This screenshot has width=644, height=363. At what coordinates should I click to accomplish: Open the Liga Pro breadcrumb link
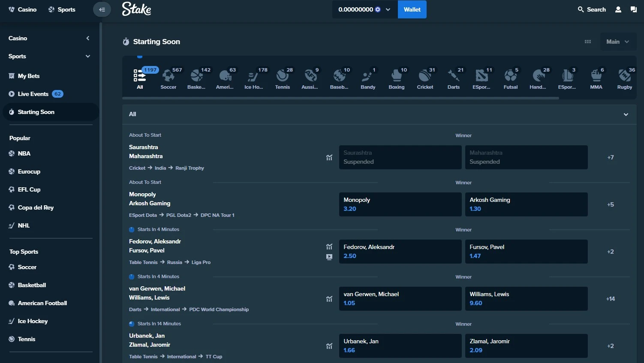point(201,262)
